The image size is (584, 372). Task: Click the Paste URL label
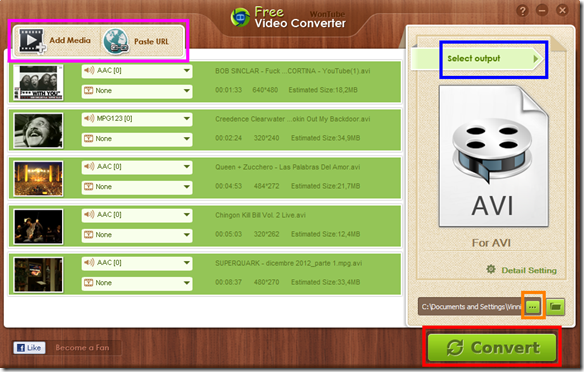[x=151, y=41]
